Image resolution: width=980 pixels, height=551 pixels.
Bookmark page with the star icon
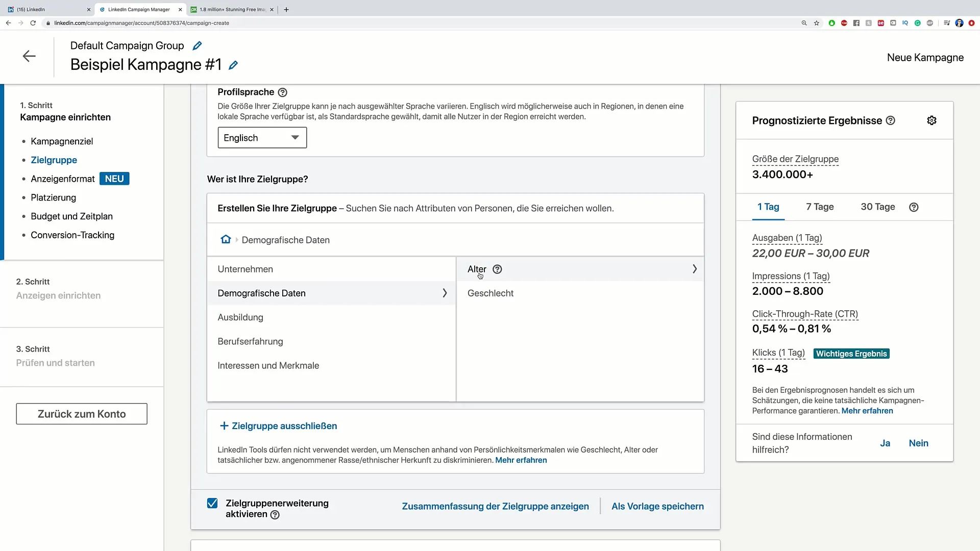(817, 23)
